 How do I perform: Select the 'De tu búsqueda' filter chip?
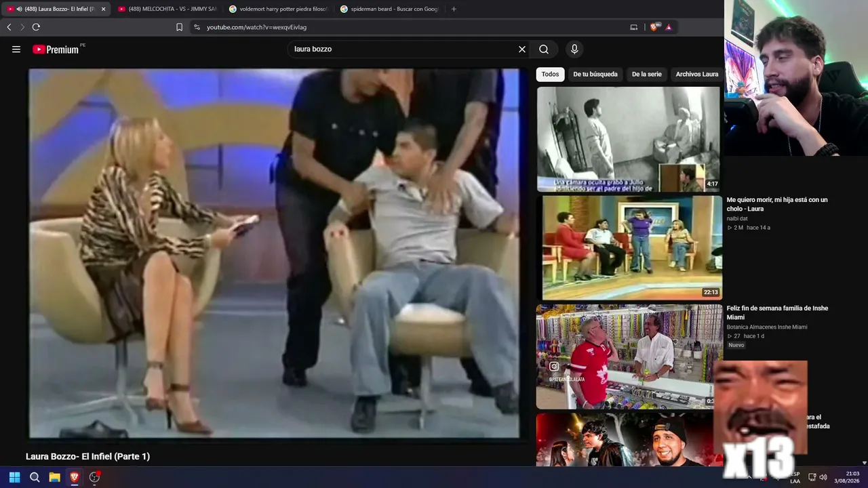[x=595, y=74]
